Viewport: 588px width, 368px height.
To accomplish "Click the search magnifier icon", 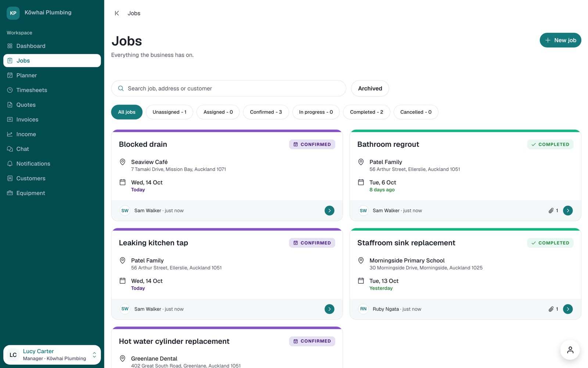I will click(121, 88).
